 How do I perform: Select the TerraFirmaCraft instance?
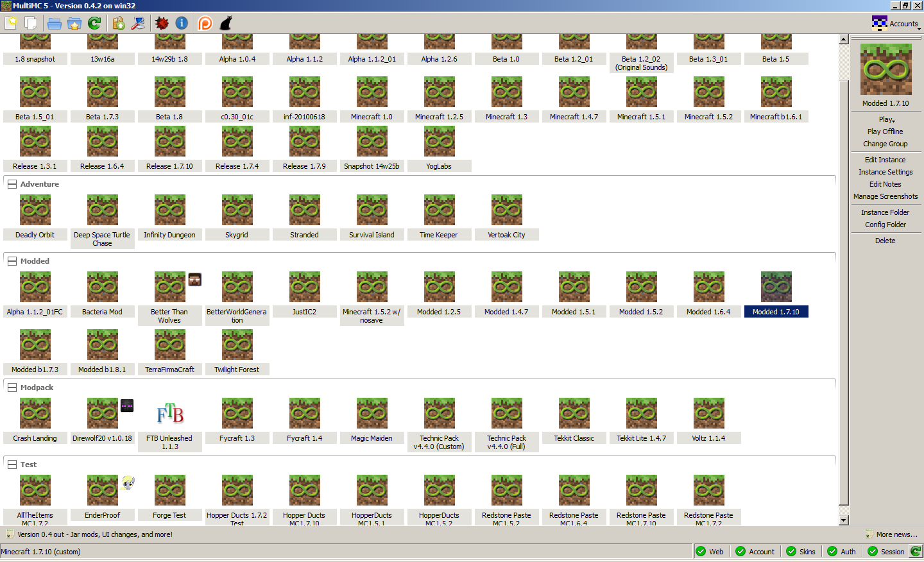pos(170,352)
